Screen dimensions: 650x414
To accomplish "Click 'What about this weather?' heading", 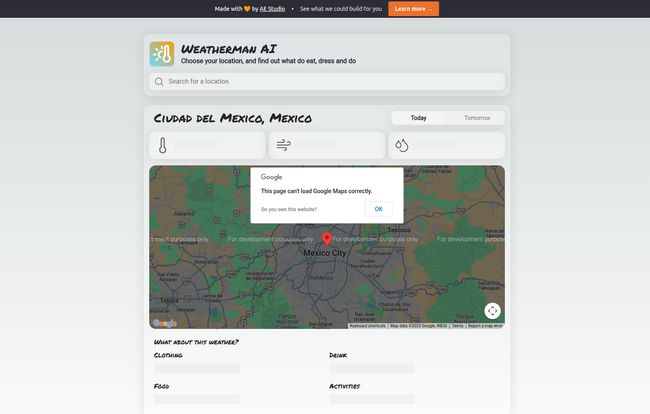I will [196, 342].
